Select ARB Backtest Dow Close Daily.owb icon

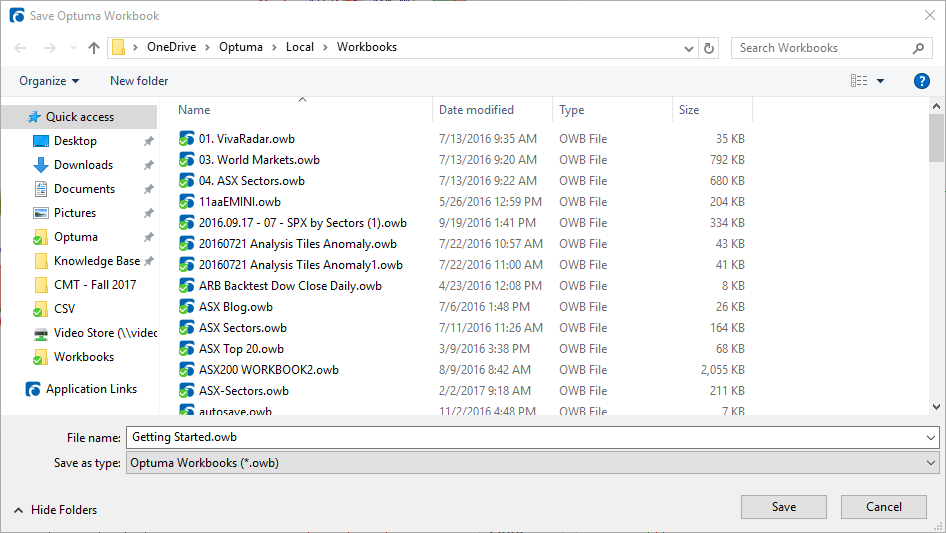point(186,286)
